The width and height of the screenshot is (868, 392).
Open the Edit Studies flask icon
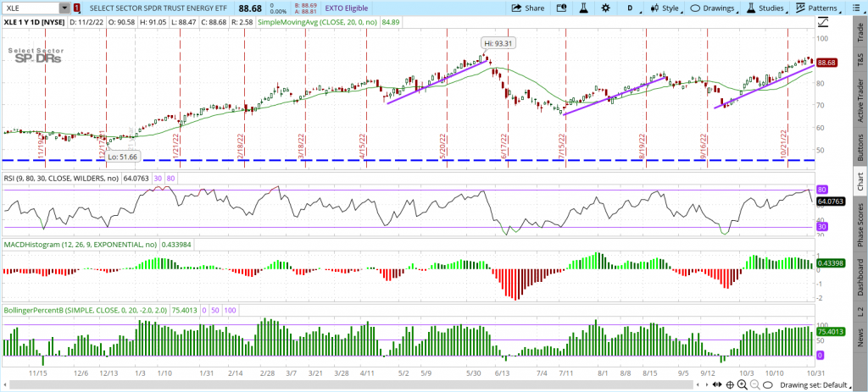[x=583, y=8]
